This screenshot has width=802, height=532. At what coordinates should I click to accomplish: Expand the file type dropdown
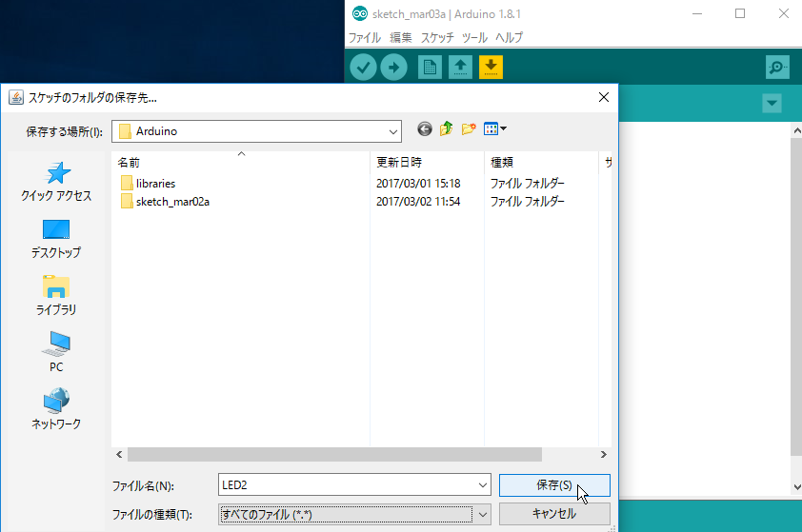coord(483,514)
